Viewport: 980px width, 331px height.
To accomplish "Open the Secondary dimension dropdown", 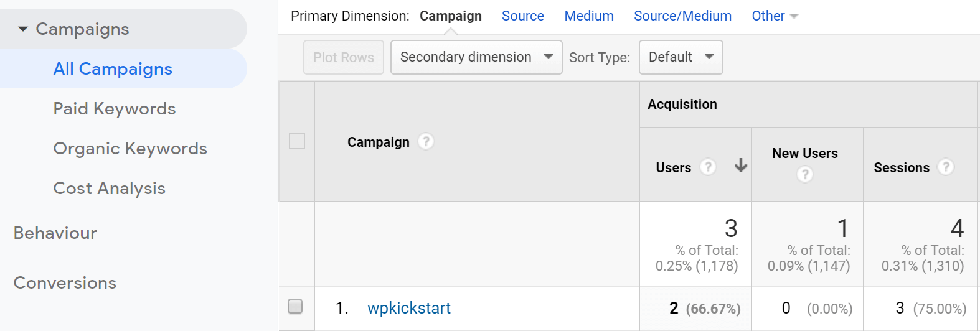I will [476, 57].
